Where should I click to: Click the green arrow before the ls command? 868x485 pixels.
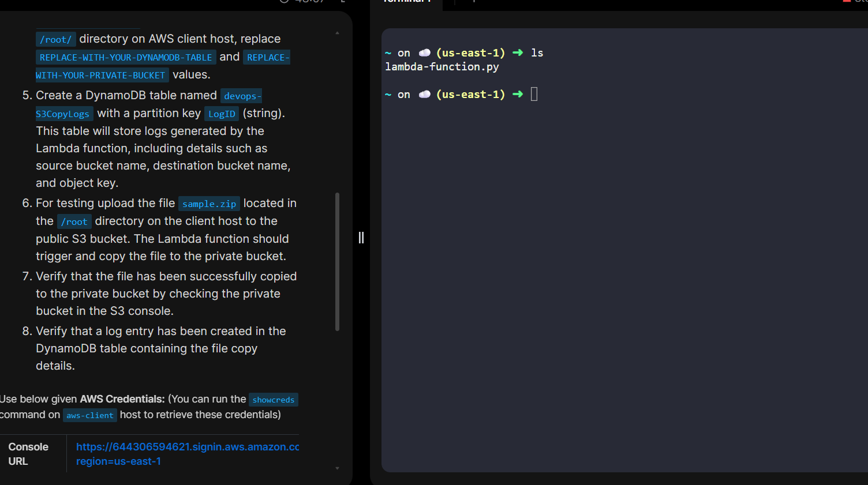click(x=518, y=53)
